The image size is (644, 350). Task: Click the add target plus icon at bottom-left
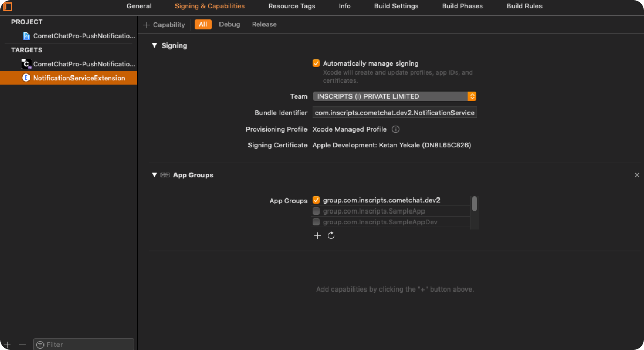(7, 345)
